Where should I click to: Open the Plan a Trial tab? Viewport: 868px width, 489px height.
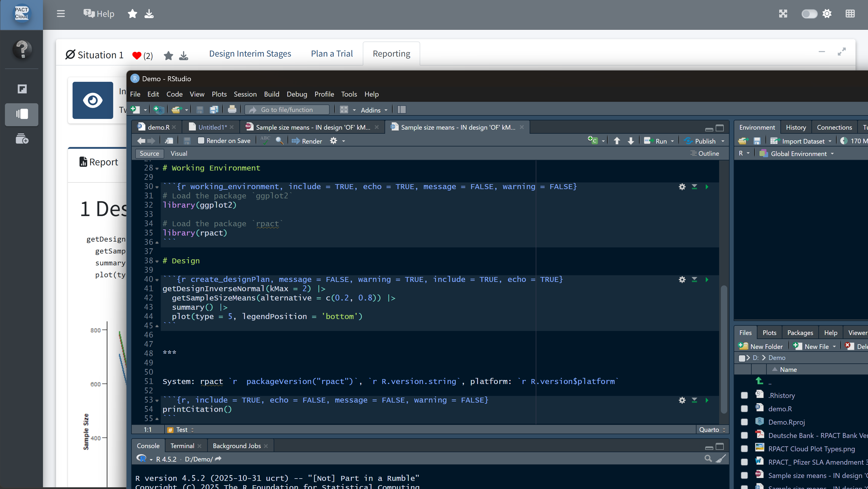pyautogui.click(x=332, y=54)
